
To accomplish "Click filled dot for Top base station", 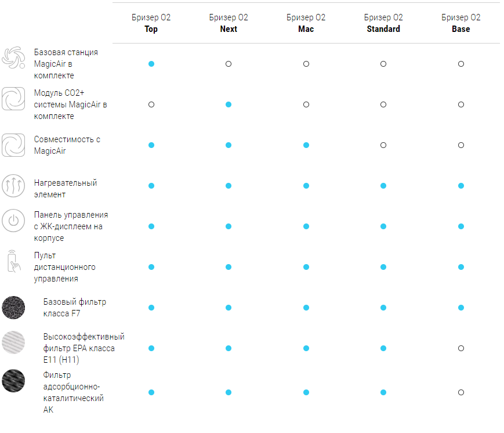I will point(151,64).
